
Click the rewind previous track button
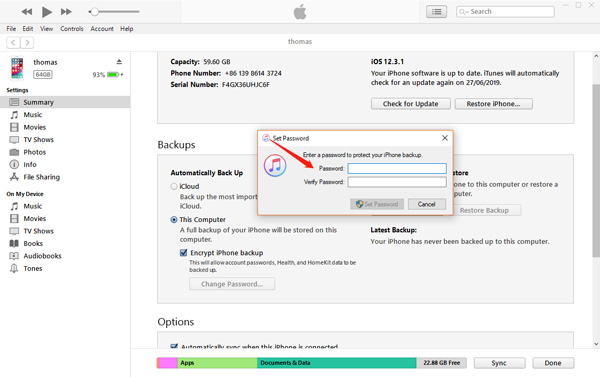[x=27, y=12]
